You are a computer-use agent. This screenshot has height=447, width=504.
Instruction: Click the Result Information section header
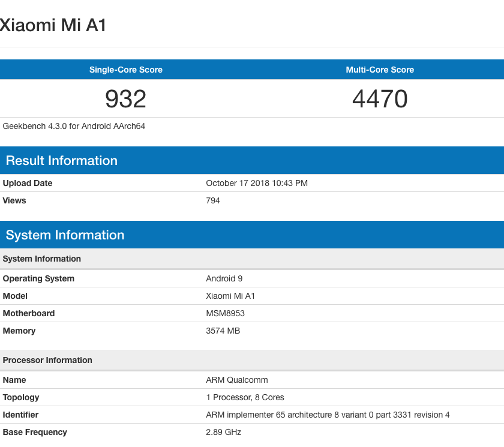coord(62,161)
